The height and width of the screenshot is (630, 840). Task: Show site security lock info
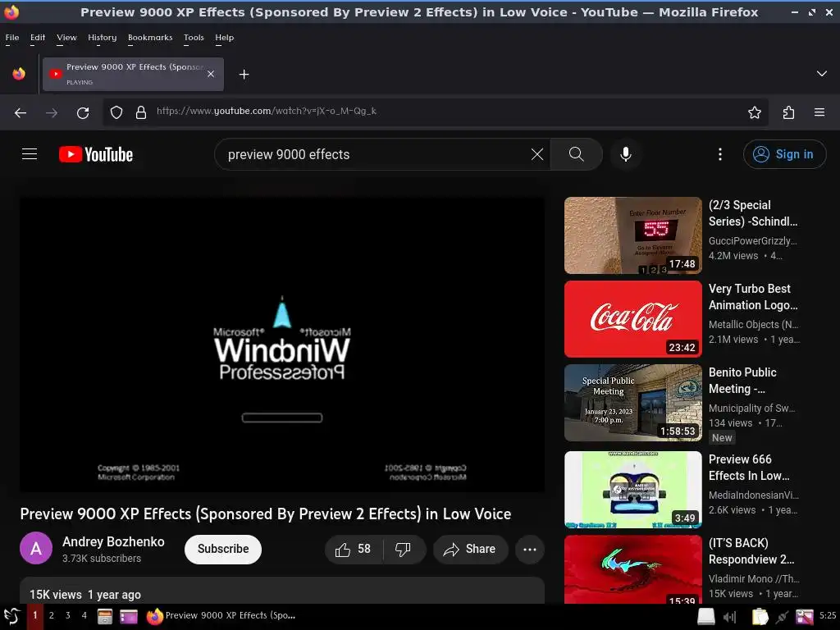click(141, 112)
